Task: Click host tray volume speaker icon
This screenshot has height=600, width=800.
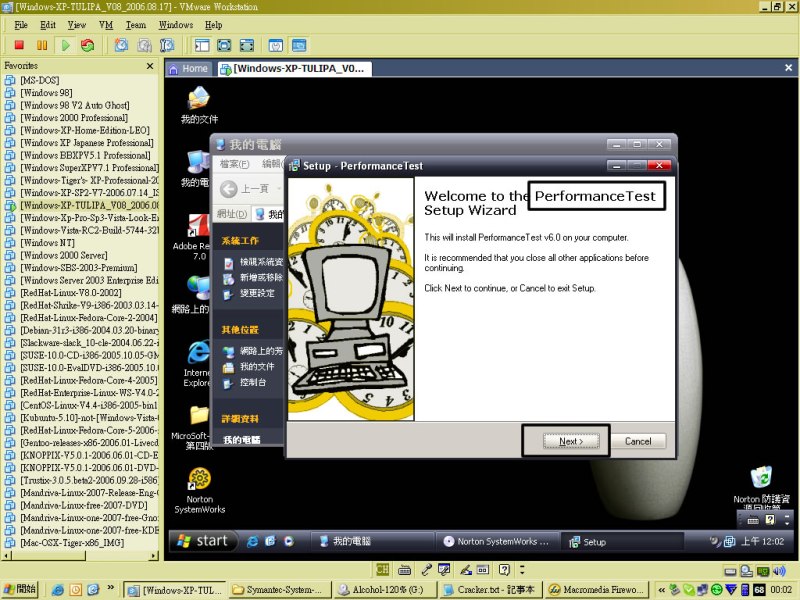Action: point(780,571)
